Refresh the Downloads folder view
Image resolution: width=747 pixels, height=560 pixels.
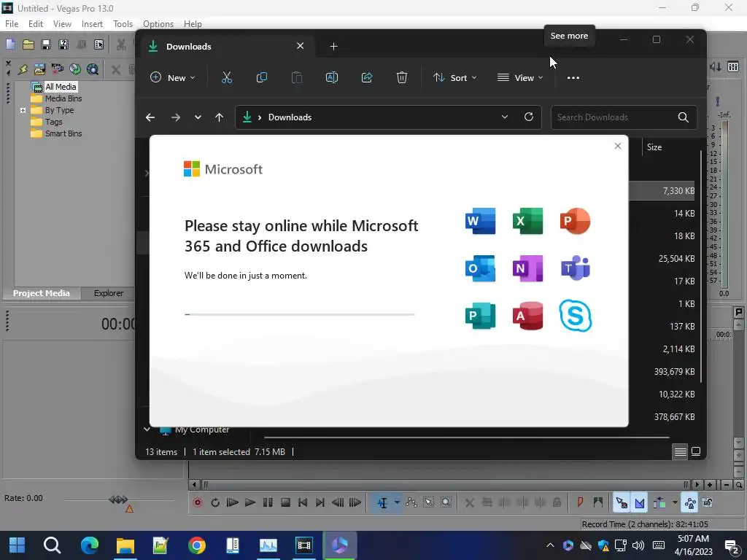529,117
